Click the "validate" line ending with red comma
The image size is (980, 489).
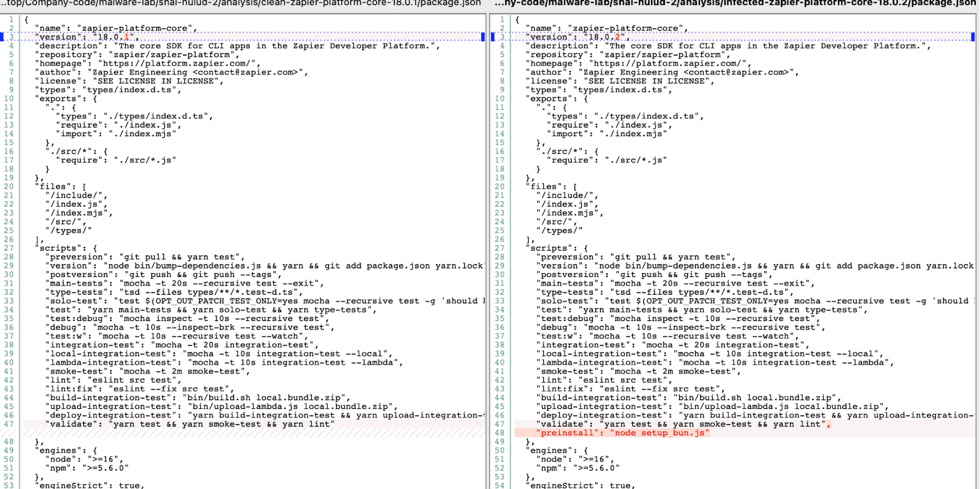(x=684, y=424)
